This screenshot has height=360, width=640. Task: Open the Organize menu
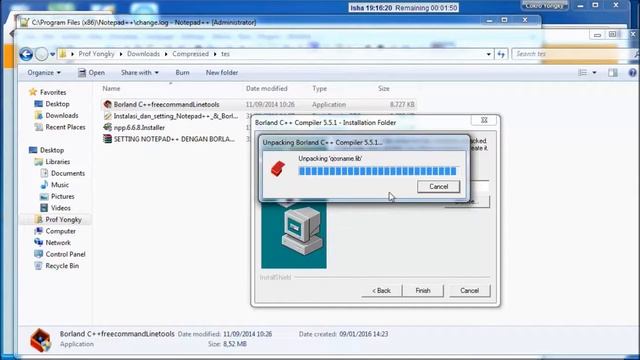point(44,73)
